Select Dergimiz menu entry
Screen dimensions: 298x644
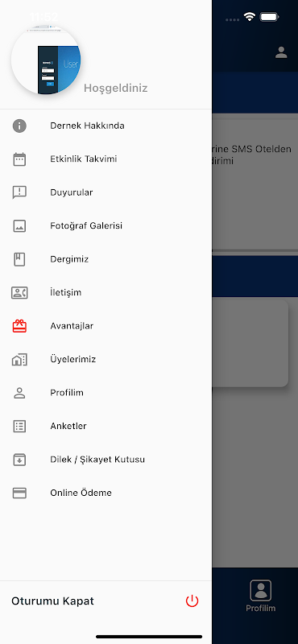(x=106, y=259)
